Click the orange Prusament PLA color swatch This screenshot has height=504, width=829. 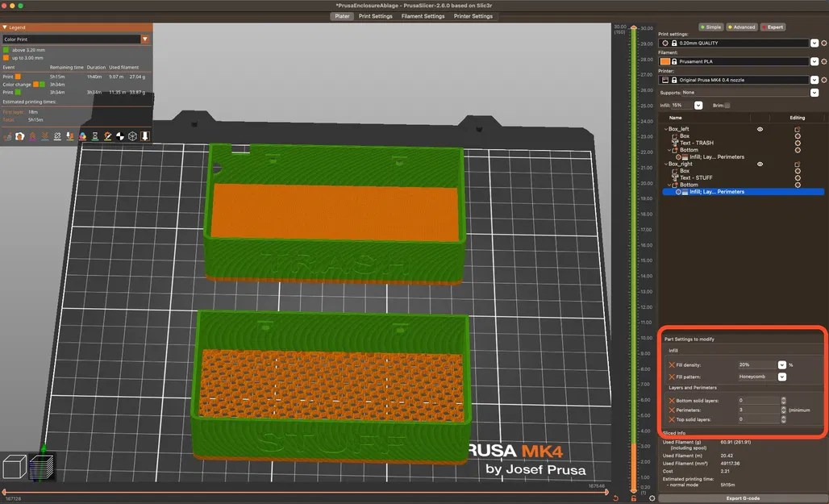coord(665,61)
